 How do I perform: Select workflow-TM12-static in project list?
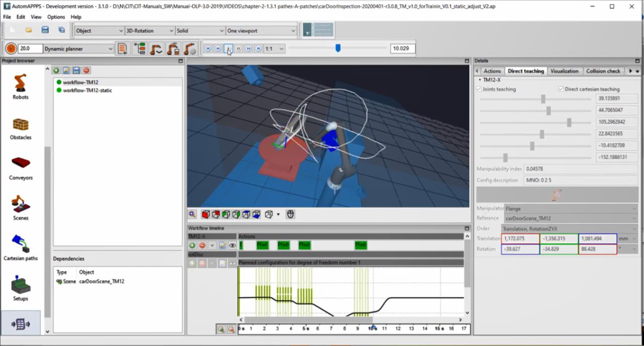pyautogui.click(x=87, y=91)
